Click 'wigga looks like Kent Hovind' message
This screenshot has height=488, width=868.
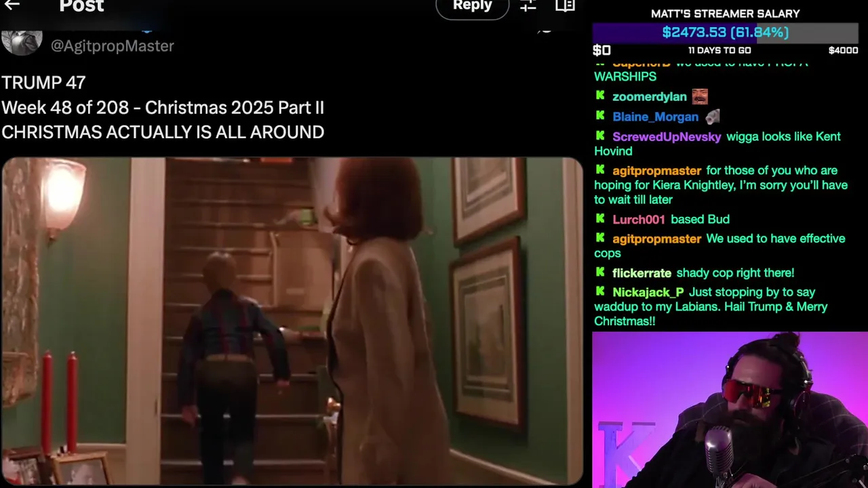tap(717, 144)
